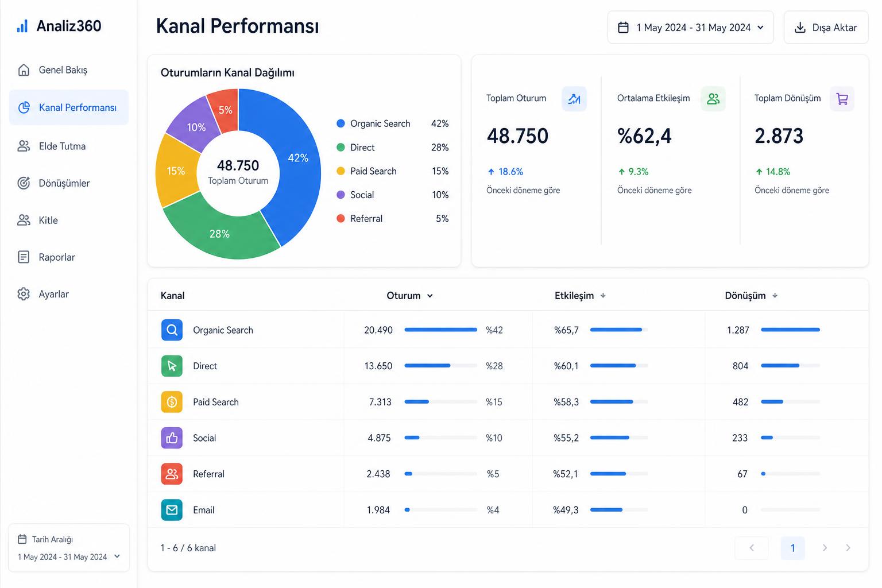Viewport: 882px width, 588px height.
Task: Click blue Organic Search legend dot
Action: point(341,123)
